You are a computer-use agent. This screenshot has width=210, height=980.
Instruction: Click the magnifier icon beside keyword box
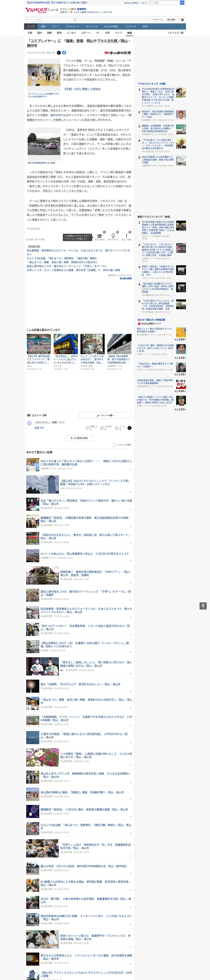pos(75,20)
